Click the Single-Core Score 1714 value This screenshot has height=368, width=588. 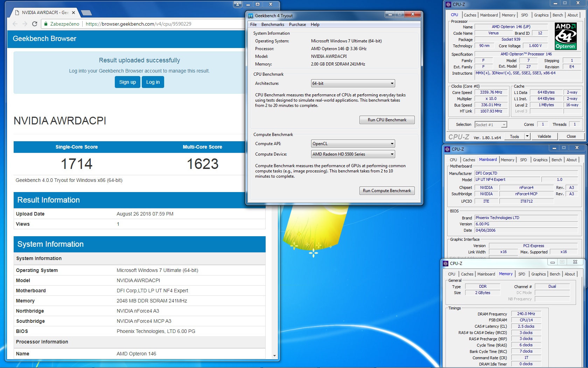pos(77,164)
